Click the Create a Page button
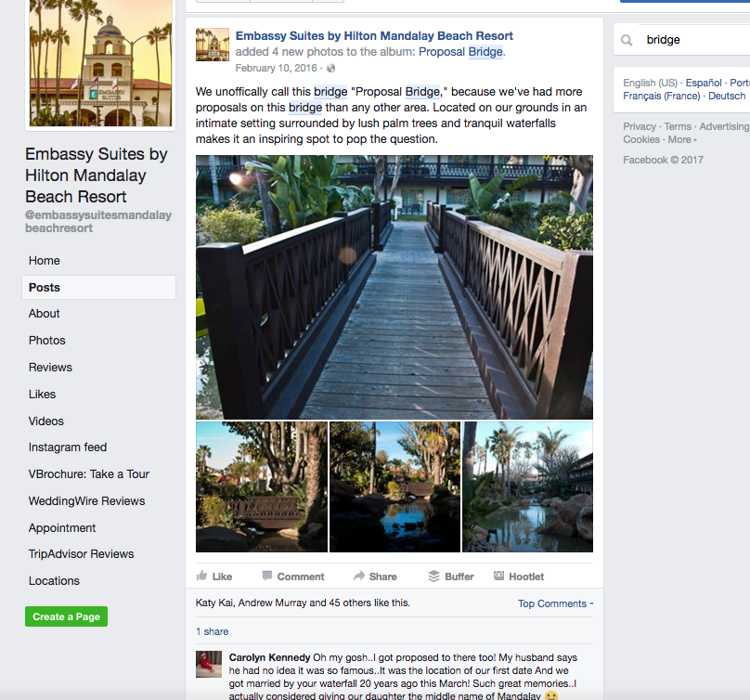This screenshot has width=750, height=700. [67, 616]
